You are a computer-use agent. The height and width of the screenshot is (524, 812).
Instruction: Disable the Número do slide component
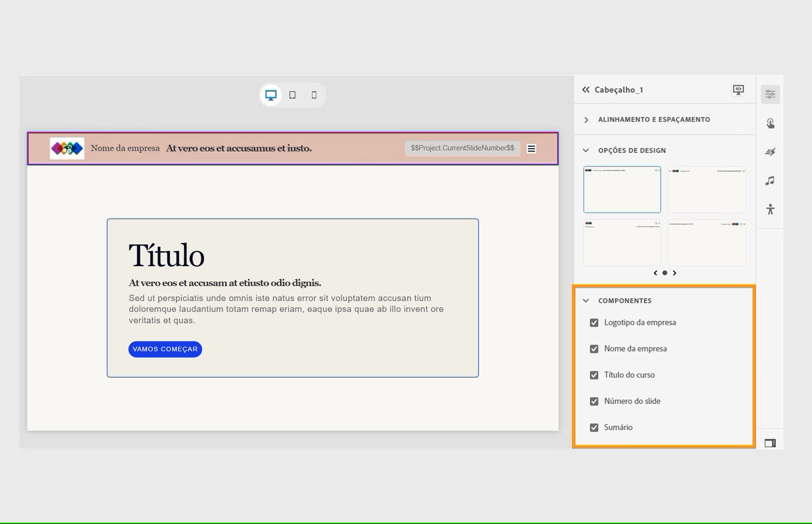point(594,401)
